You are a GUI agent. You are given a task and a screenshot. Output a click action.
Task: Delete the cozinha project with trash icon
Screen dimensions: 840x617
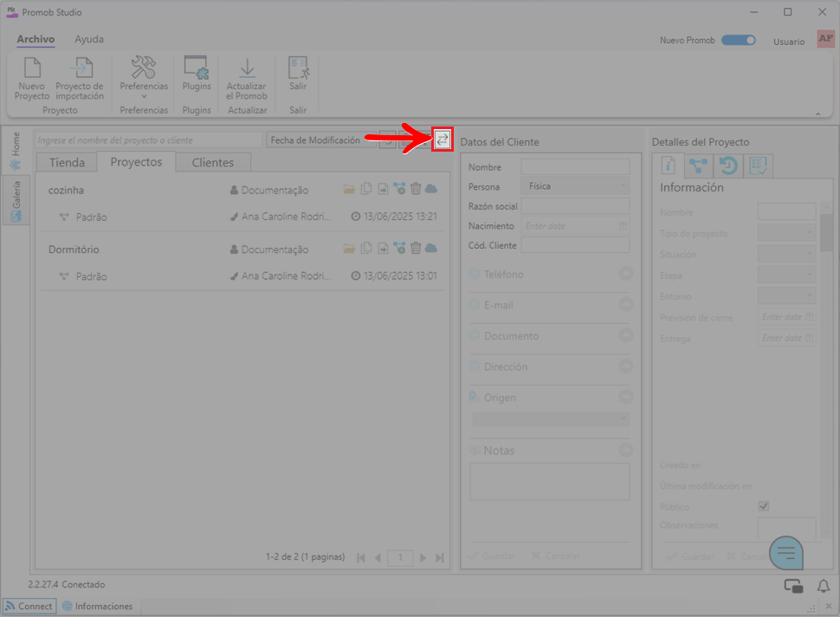point(416,189)
